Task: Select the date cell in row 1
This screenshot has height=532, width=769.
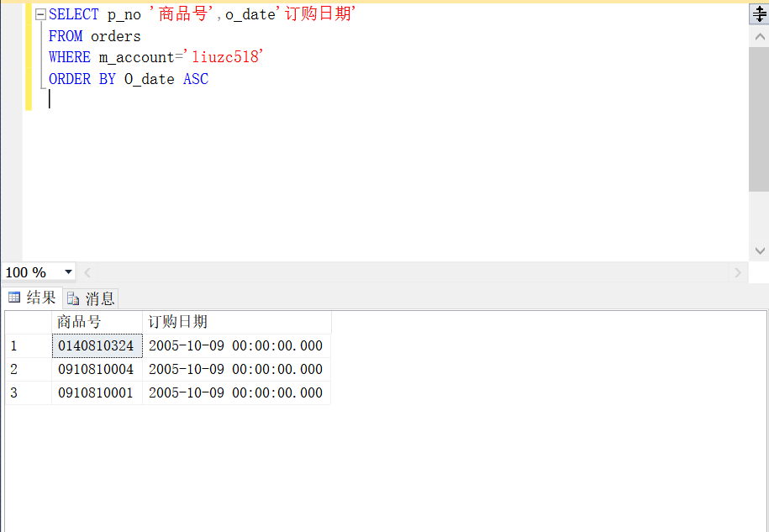Action: 237,345
